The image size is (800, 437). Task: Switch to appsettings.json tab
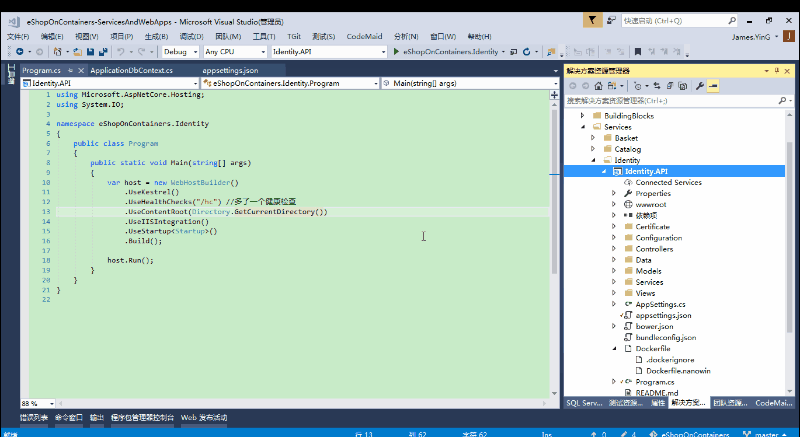(x=230, y=70)
